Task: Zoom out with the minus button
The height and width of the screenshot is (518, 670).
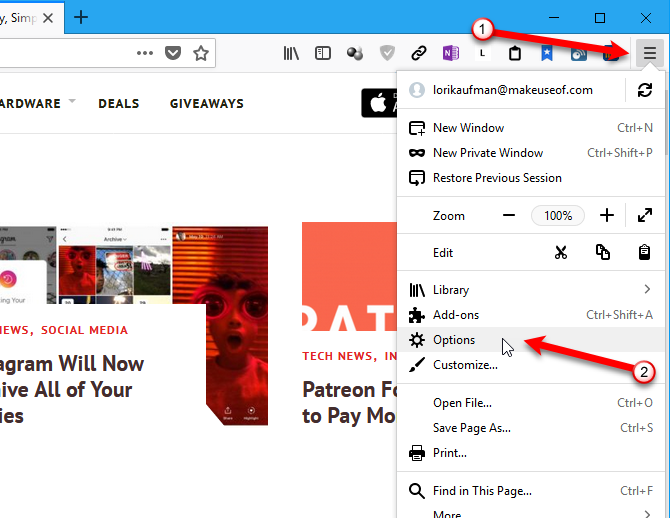Action: point(509,215)
